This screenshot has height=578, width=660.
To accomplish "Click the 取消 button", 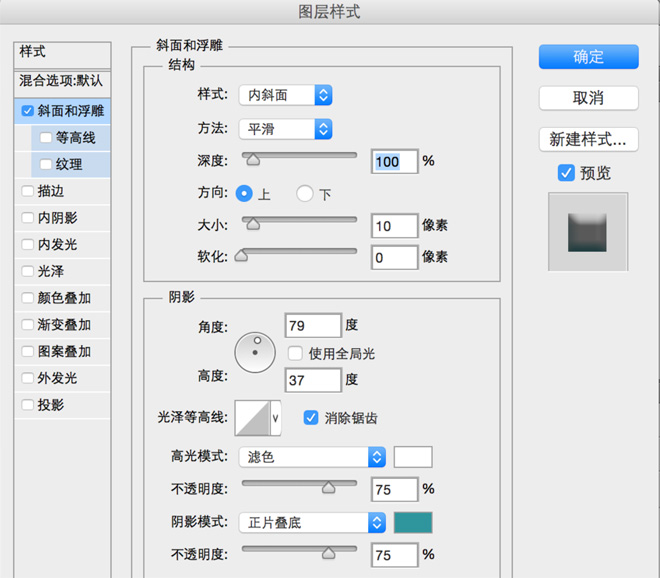I will tap(588, 98).
